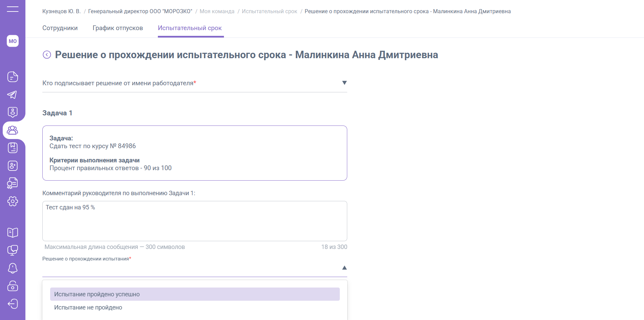This screenshot has width=644, height=320.
Task: Click the logout arrow icon at the sidebar bottom
Action: 13,304
